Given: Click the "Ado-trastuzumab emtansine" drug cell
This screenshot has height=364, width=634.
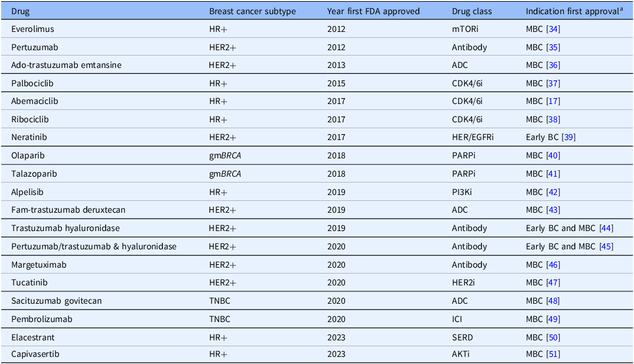Looking at the screenshot, I should [x=66, y=65].
